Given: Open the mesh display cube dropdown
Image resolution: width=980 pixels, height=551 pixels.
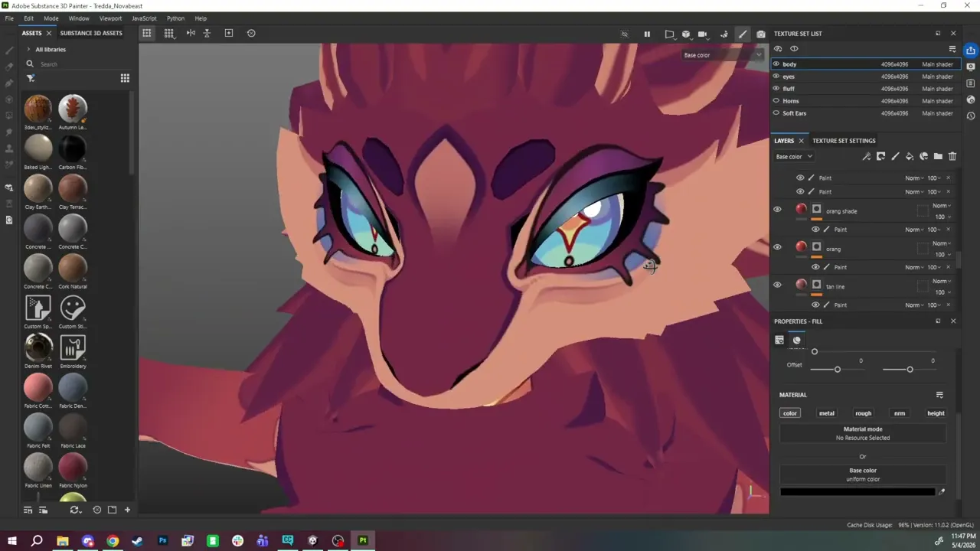Looking at the screenshot, I should [x=686, y=34].
